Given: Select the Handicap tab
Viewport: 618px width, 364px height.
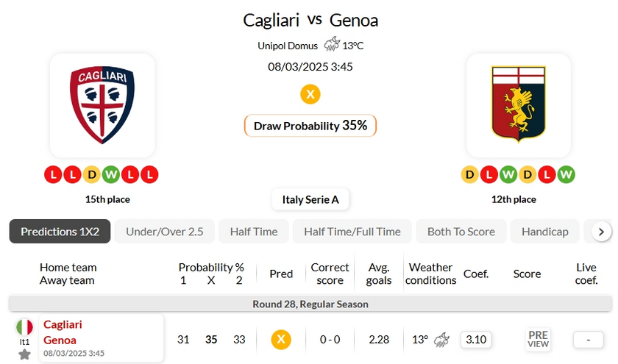Looking at the screenshot, I should (545, 231).
